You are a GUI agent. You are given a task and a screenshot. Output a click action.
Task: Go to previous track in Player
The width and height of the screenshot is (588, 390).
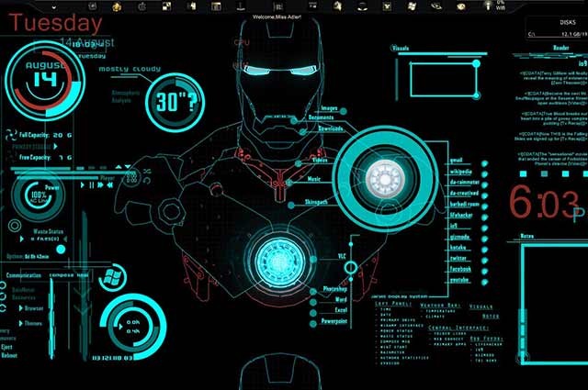pos(110,185)
